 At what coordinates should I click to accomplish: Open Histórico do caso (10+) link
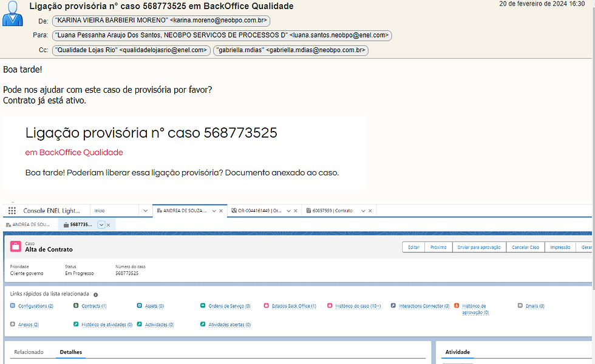[x=358, y=306]
